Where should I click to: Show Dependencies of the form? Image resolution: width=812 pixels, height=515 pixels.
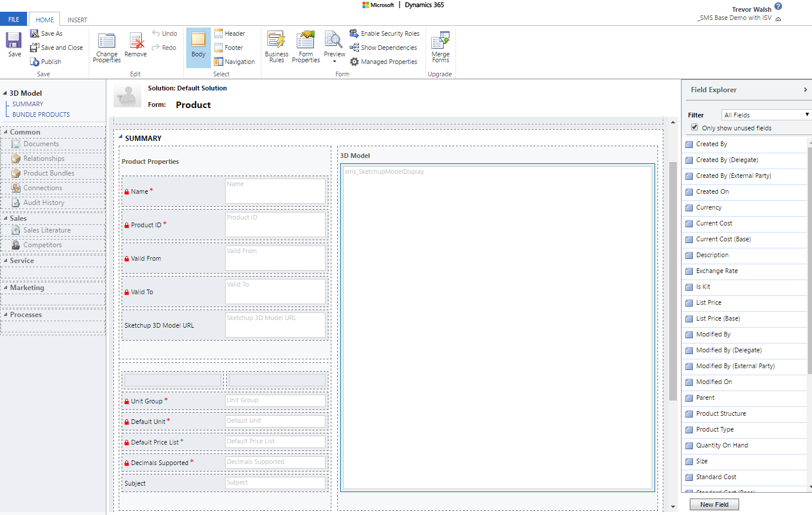[383, 48]
